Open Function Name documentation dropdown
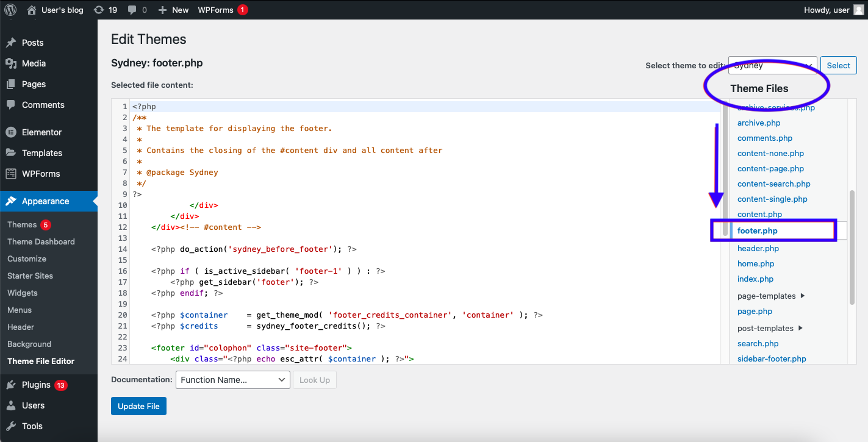The image size is (868, 442). click(232, 380)
